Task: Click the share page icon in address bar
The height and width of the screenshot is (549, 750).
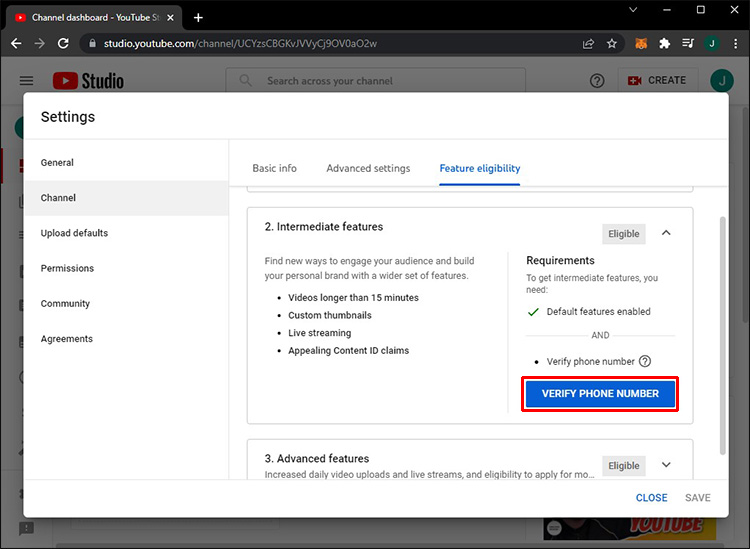Action: [588, 44]
